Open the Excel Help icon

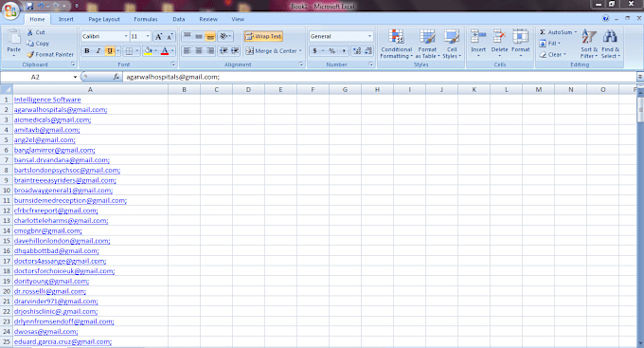(x=606, y=19)
